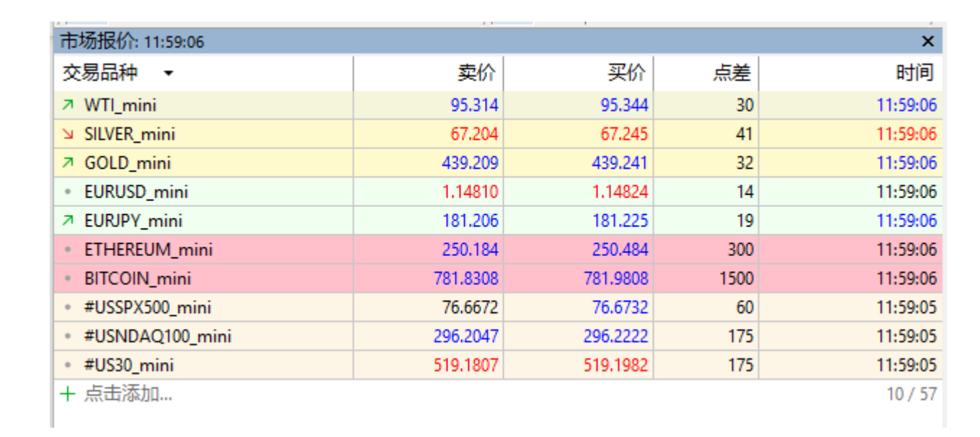The image size is (980, 437).
Task: Select the EURUSD_mini symbol name
Action: click(136, 192)
